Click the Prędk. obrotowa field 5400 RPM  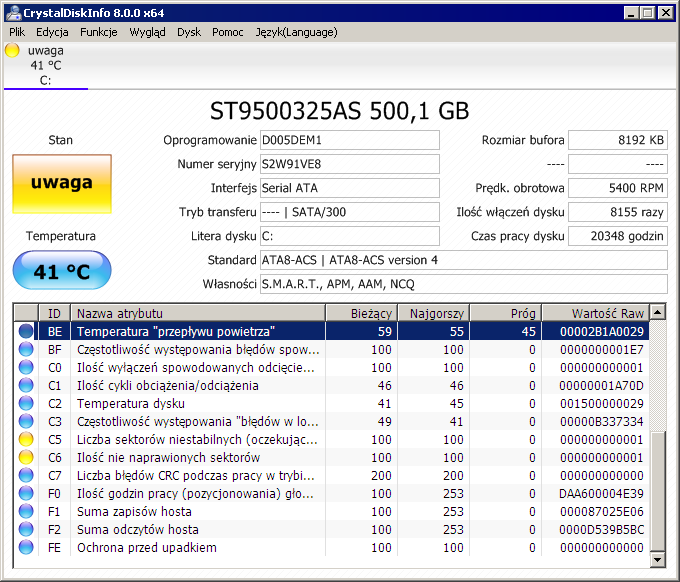[x=618, y=188]
